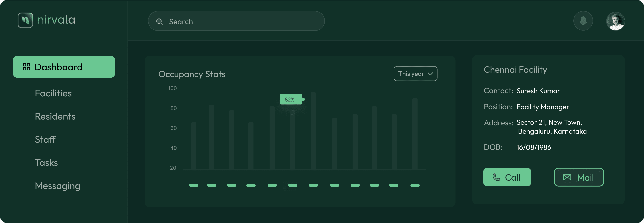This screenshot has width=644, height=223.
Task: Select Staff from the sidebar
Action: click(x=45, y=140)
